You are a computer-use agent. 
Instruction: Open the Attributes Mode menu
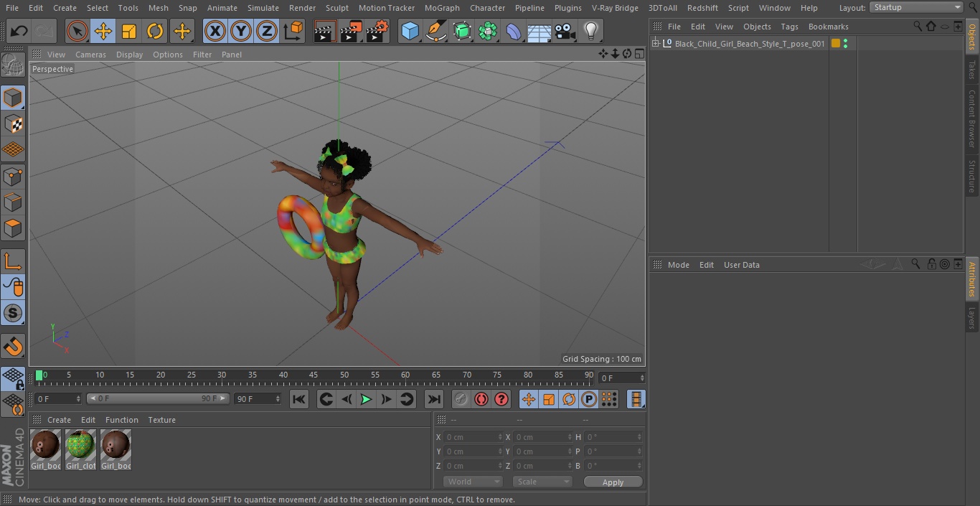[x=678, y=265]
